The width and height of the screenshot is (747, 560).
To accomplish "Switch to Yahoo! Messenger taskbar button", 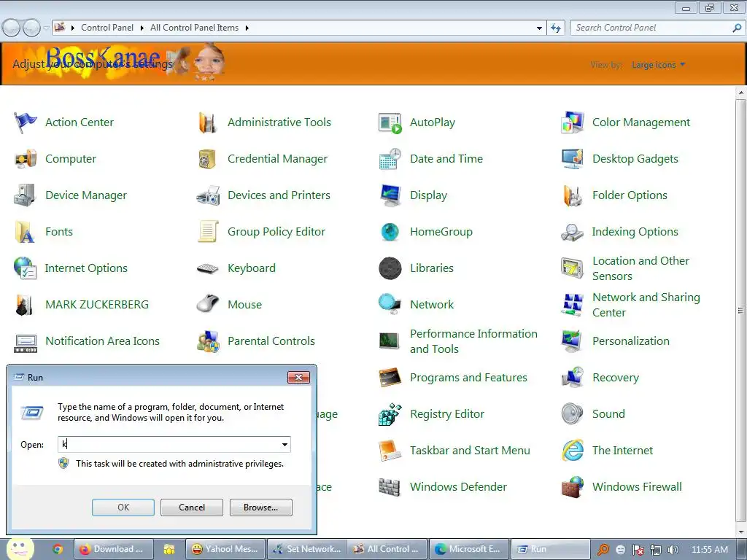I will [x=225, y=549].
